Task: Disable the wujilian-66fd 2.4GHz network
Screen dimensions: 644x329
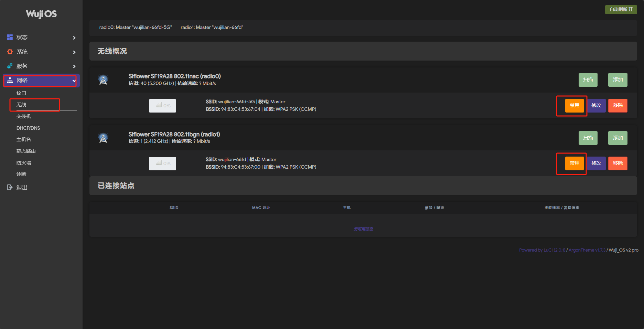Action: click(x=574, y=163)
